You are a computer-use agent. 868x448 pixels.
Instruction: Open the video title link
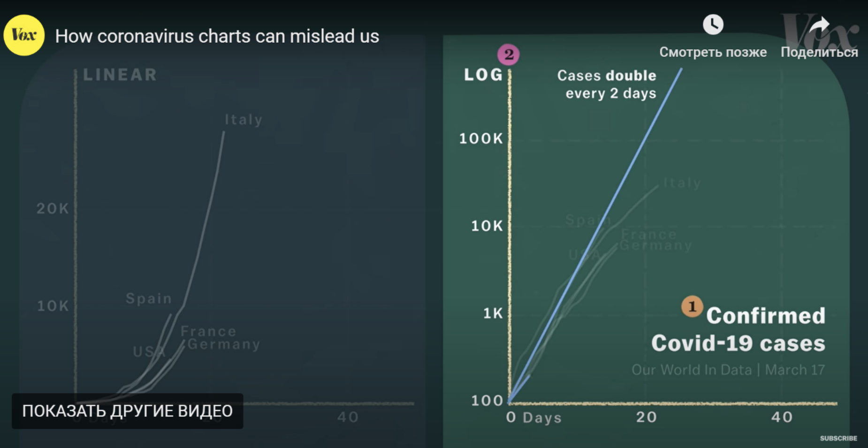pos(217,36)
